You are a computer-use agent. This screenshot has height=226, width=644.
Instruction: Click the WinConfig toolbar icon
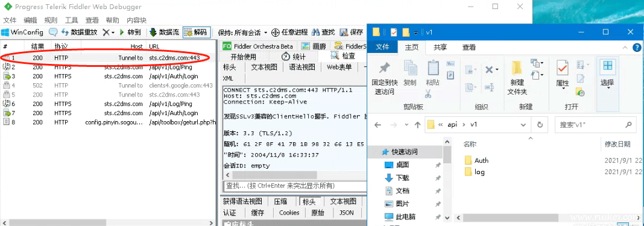(5, 32)
